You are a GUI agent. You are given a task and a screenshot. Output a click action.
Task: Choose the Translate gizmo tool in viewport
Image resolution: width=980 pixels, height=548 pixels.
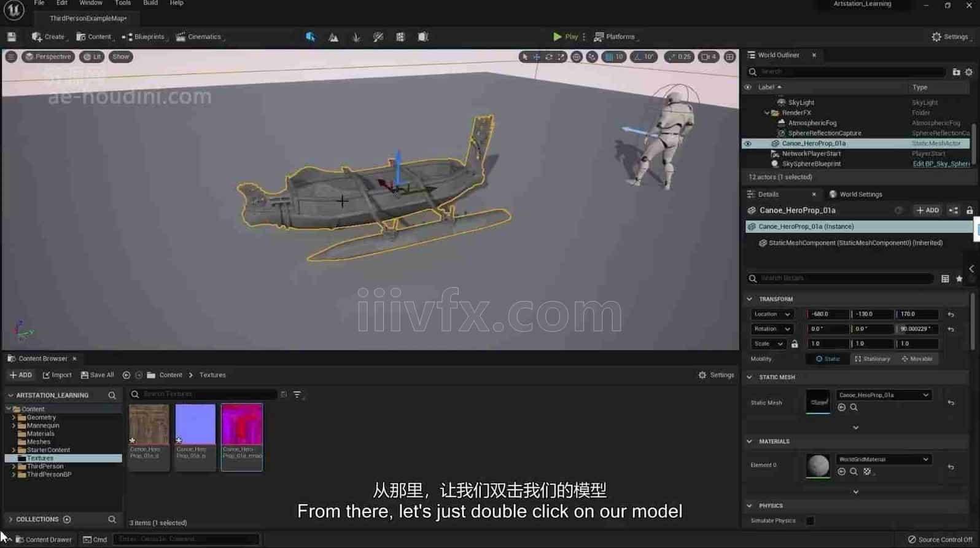(x=537, y=57)
